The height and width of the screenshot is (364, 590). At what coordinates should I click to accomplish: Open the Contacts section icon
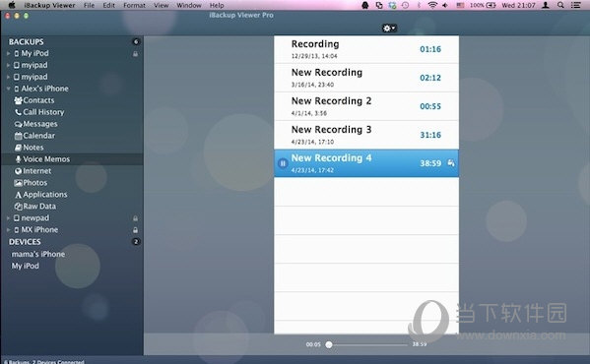[18, 100]
